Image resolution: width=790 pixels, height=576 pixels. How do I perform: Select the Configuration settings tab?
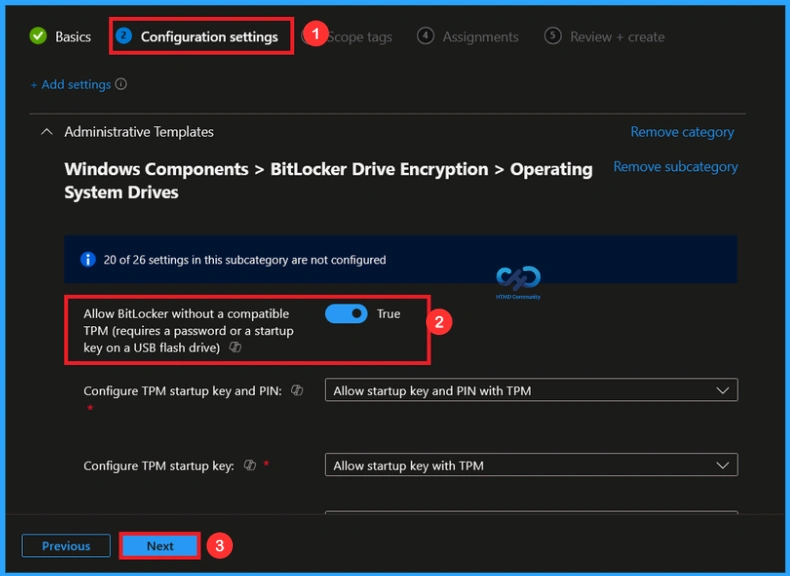tap(209, 37)
